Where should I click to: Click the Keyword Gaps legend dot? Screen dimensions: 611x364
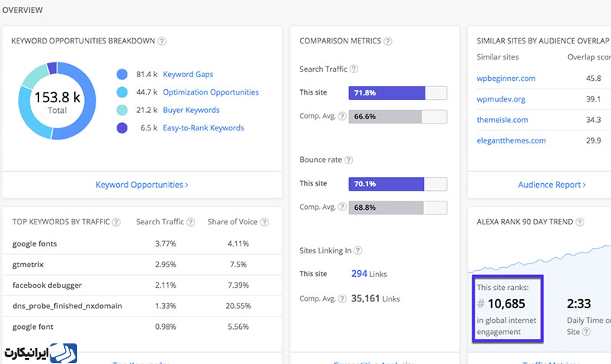[122, 74]
